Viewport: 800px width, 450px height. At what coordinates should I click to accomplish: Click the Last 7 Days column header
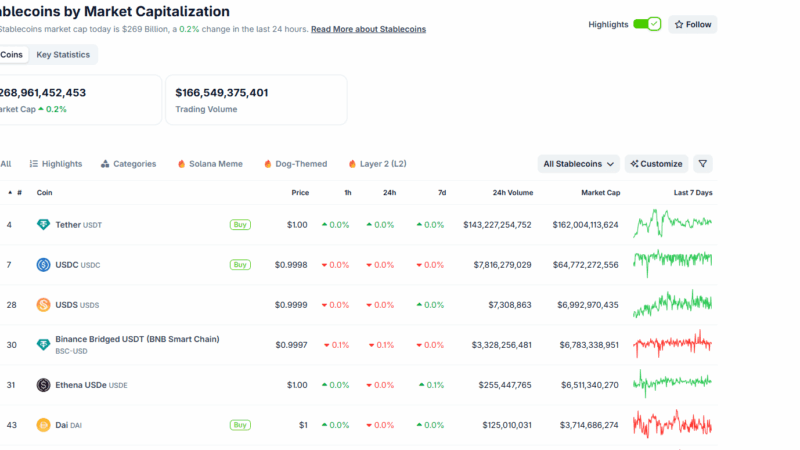693,192
